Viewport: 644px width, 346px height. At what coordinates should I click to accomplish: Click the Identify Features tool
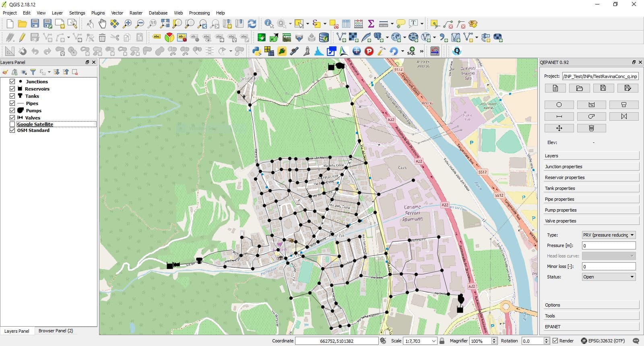(x=269, y=24)
